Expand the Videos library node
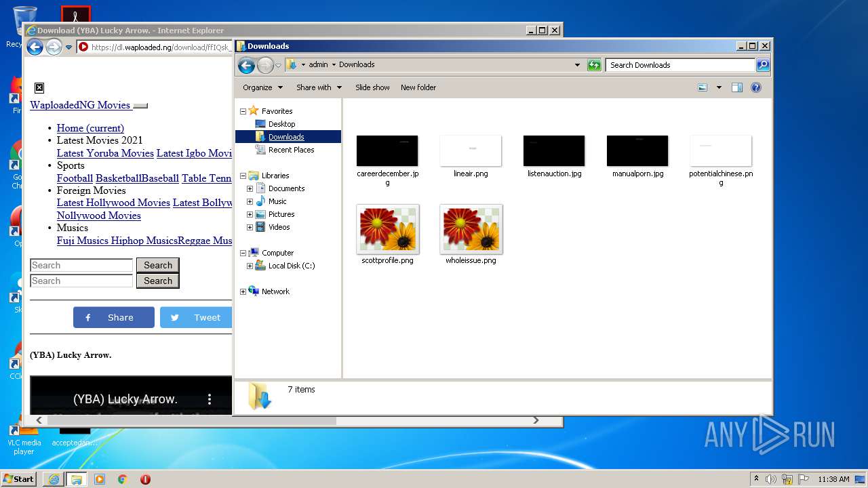Image resolution: width=868 pixels, height=488 pixels. pyautogui.click(x=250, y=227)
